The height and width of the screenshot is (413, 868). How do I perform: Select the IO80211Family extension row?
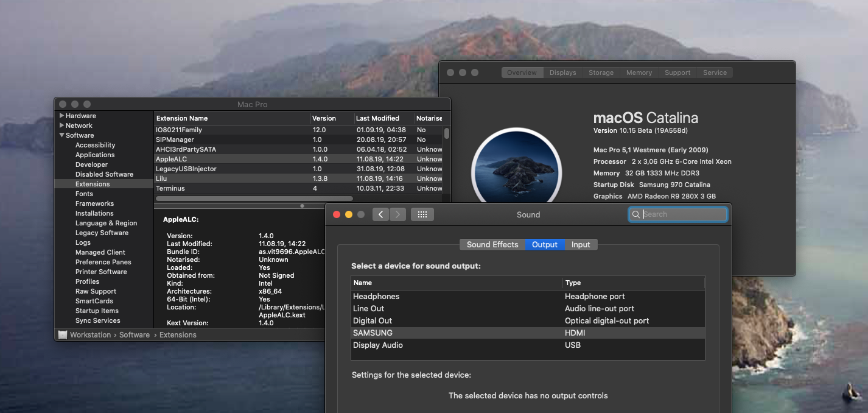coord(298,130)
